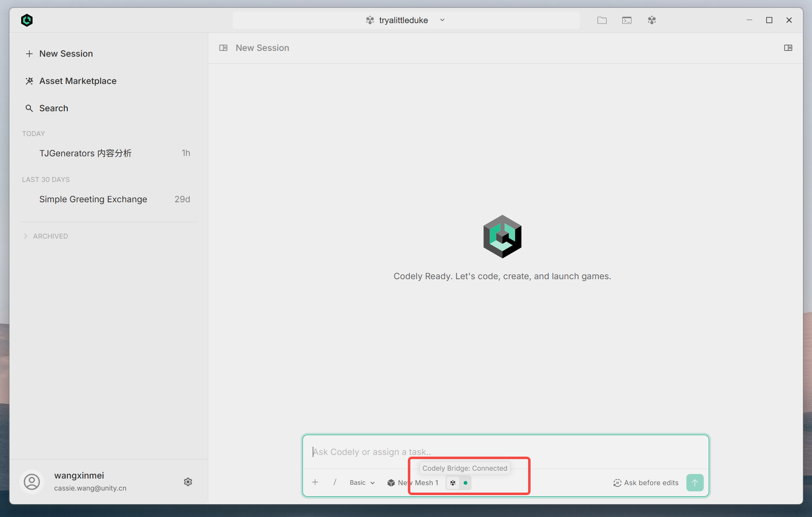The width and height of the screenshot is (812, 517).
Task: Click the New Session title in the header
Action: (x=262, y=48)
